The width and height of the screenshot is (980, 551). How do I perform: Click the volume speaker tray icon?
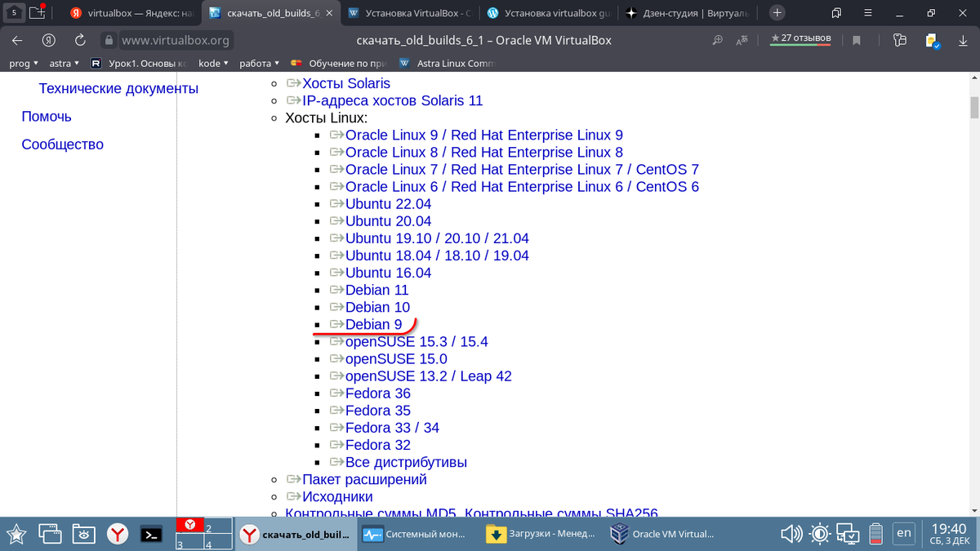point(791,535)
